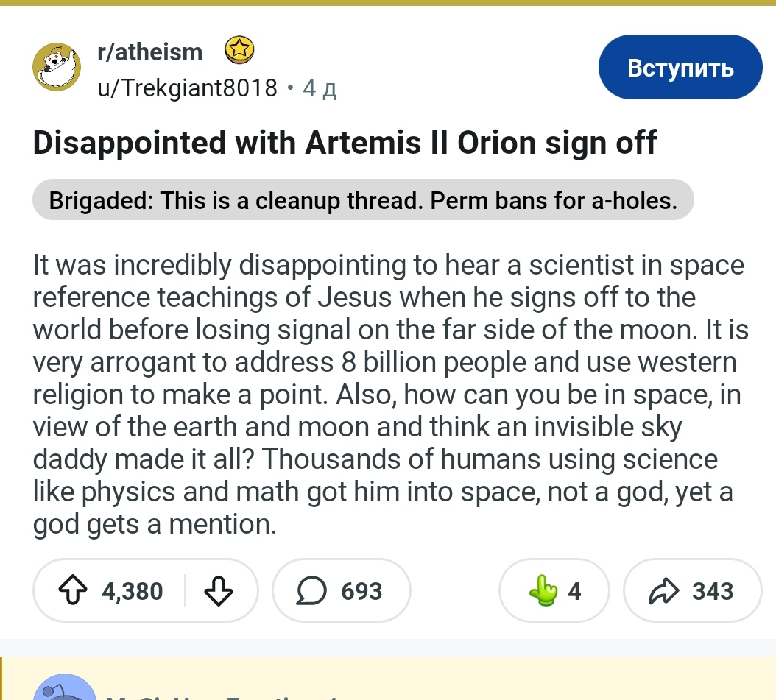The width and height of the screenshot is (776, 700).
Task: Upvote the Artemis II post
Action: tap(73, 590)
